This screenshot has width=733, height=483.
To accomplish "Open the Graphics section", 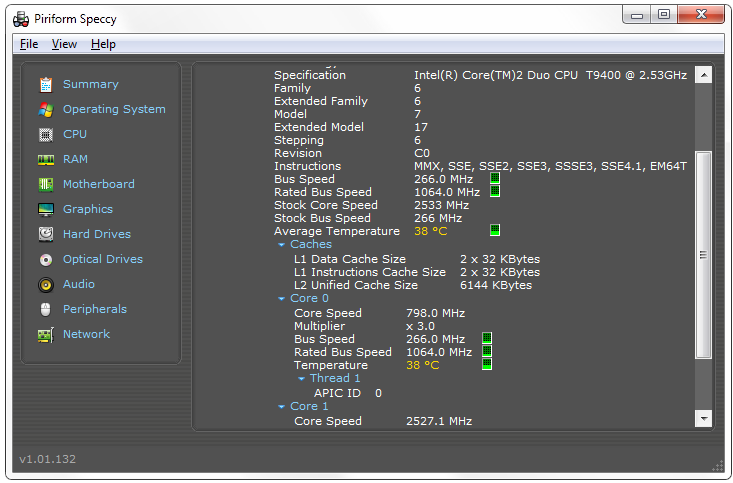I will pos(88,209).
